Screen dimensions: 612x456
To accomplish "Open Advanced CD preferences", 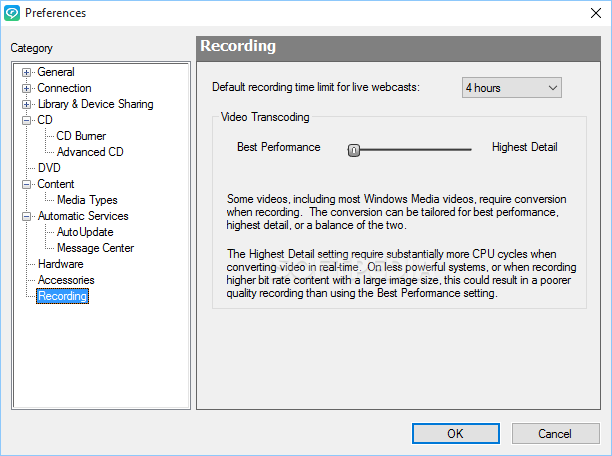I will tap(90, 152).
